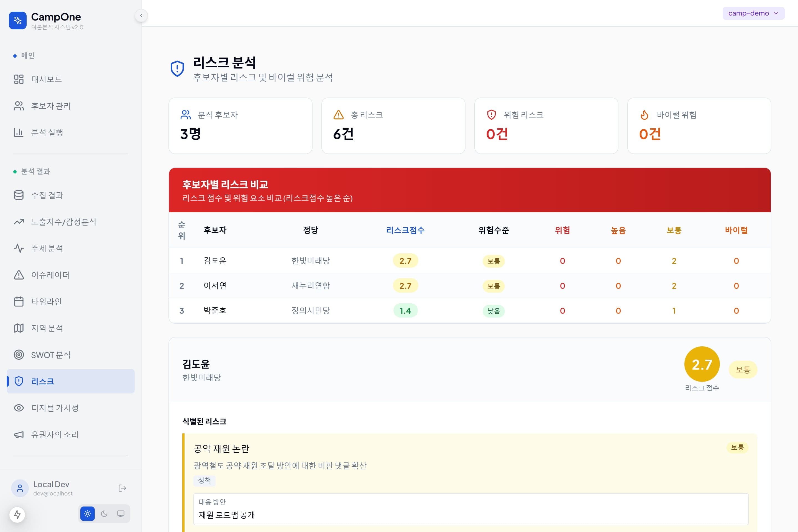Click the 공약 재원 논란 risk title
This screenshot has height=532, width=798.
coord(221,449)
